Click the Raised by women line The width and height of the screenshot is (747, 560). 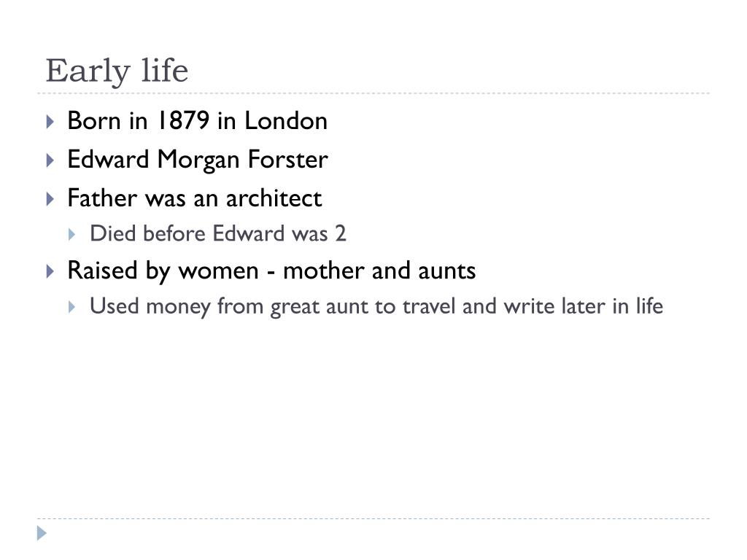tap(271, 271)
